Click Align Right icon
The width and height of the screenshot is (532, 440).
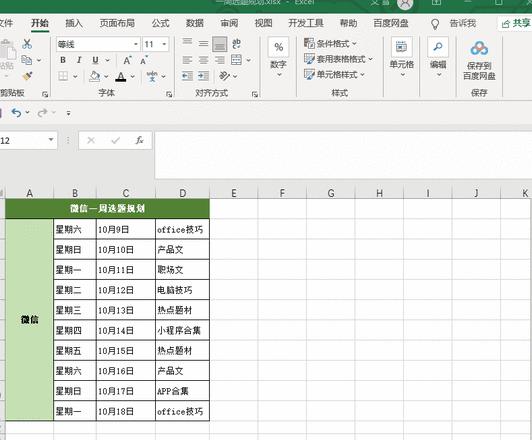[220, 60]
